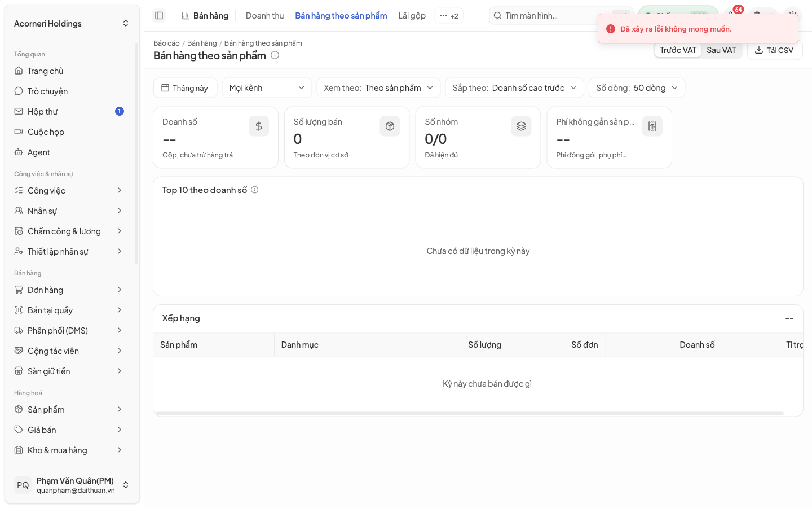Click the Sản phẩm column header

click(x=214, y=345)
